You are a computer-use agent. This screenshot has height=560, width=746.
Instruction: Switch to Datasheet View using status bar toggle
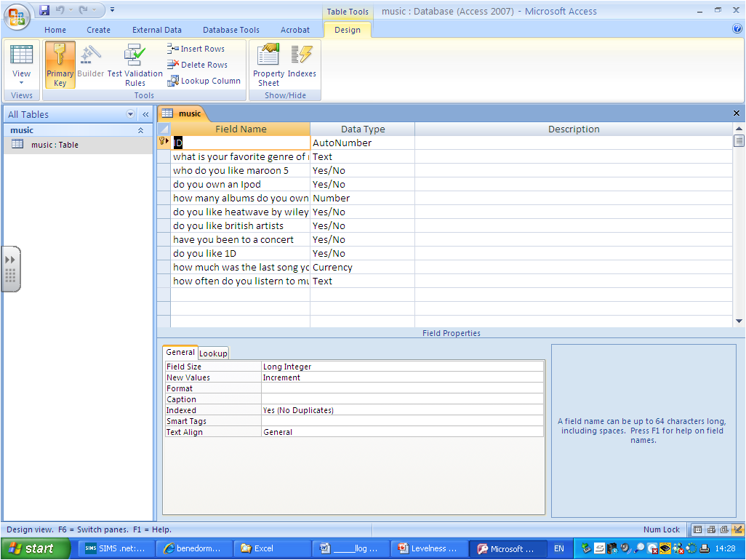697,529
